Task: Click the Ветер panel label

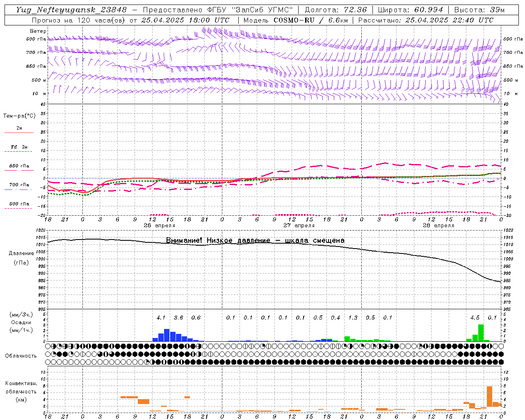Action: pos(38,31)
